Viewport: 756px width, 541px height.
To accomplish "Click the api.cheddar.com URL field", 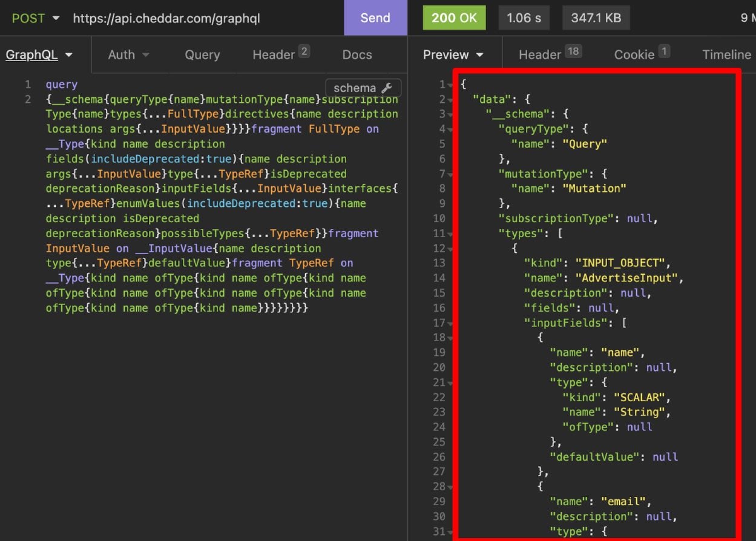I will point(166,18).
